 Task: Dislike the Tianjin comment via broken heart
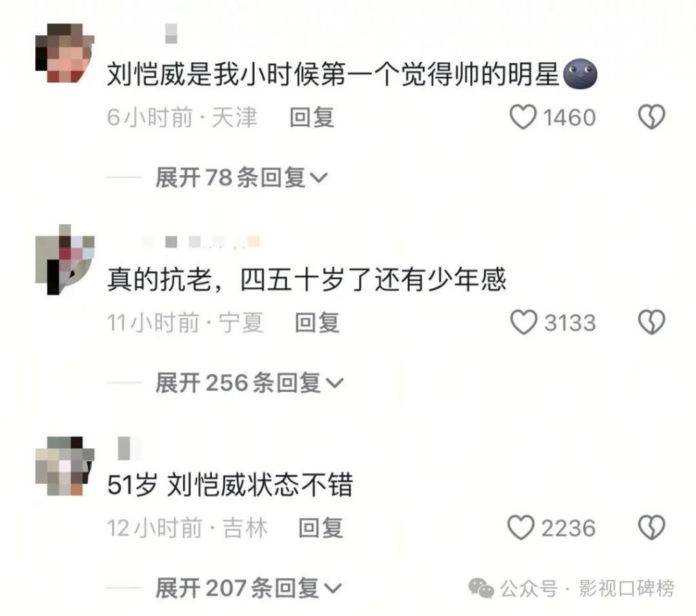651,117
